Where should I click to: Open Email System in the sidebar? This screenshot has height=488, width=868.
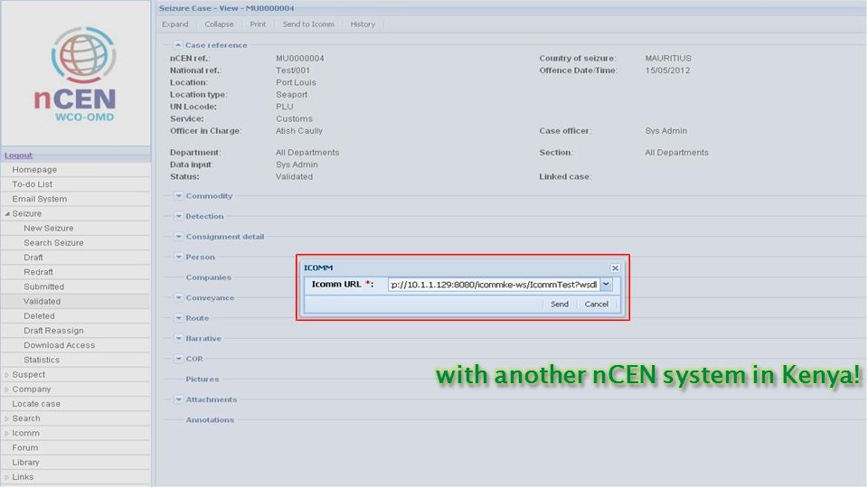point(39,199)
